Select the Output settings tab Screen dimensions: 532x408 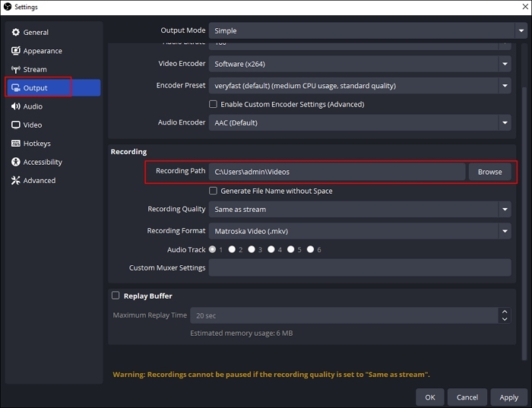click(36, 88)
